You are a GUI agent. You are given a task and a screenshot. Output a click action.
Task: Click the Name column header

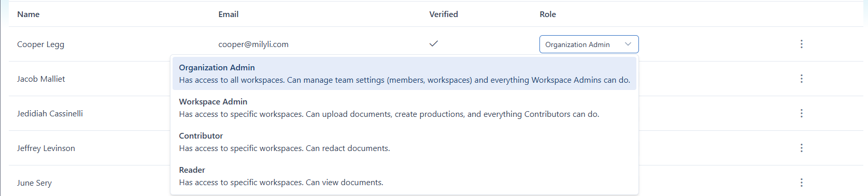(x=29, y=14)
